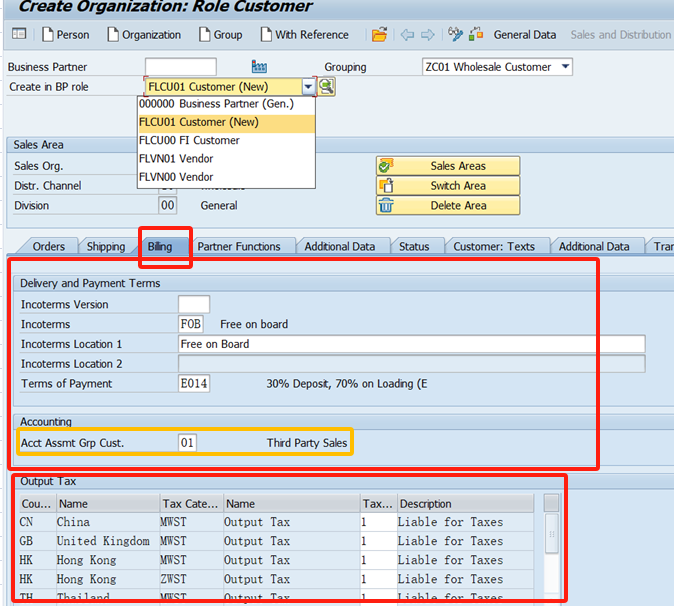This screenshot has height=606, width=674.
Task: Click the display/change glasses-pencil icon
Action: point(456,34)
